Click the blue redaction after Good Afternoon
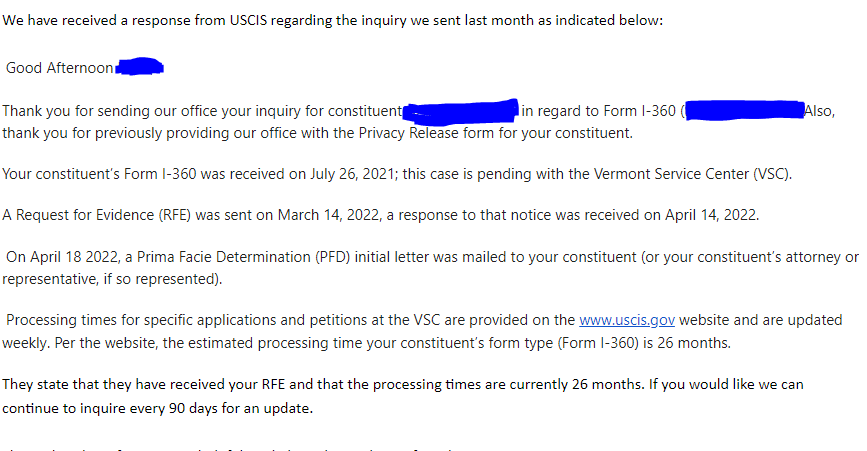 140,66
